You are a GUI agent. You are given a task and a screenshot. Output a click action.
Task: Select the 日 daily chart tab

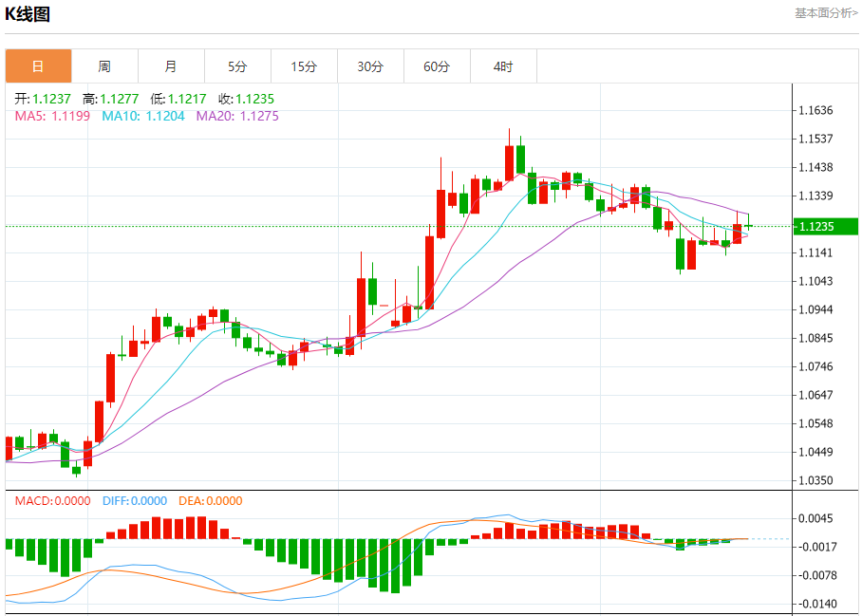pyautogui.click(x=39, y=66)
